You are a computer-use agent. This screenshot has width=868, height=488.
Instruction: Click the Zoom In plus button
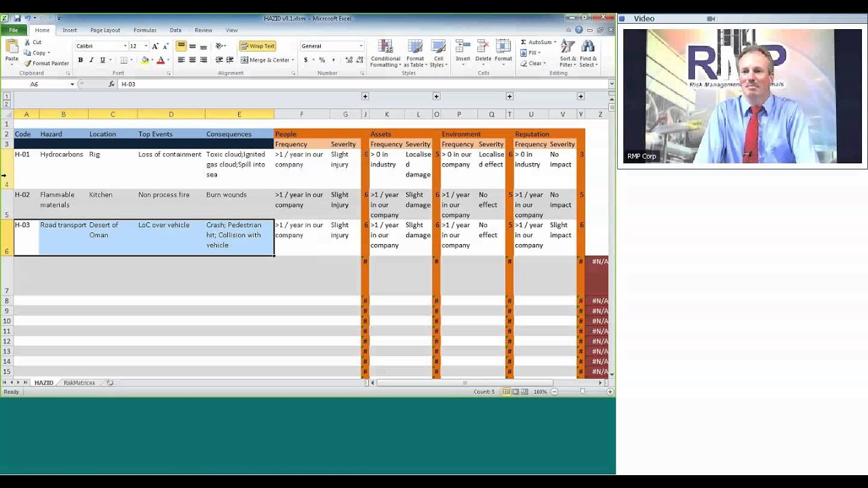610,392
